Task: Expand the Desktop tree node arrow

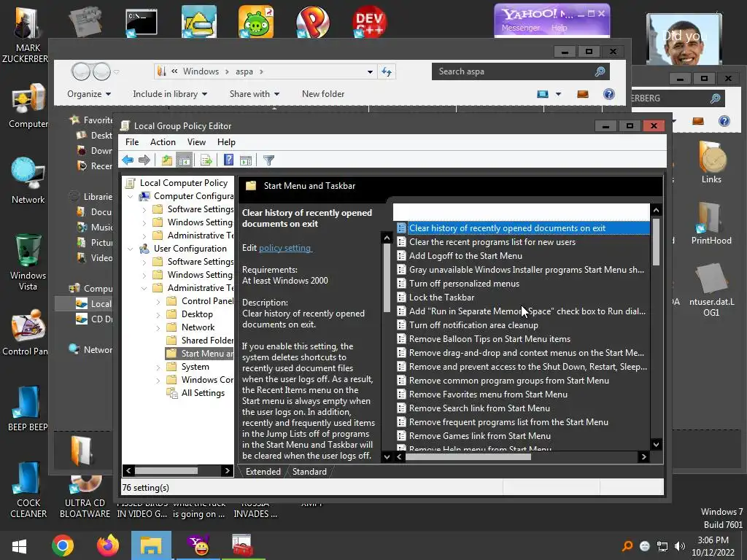Action: point(158,314)
